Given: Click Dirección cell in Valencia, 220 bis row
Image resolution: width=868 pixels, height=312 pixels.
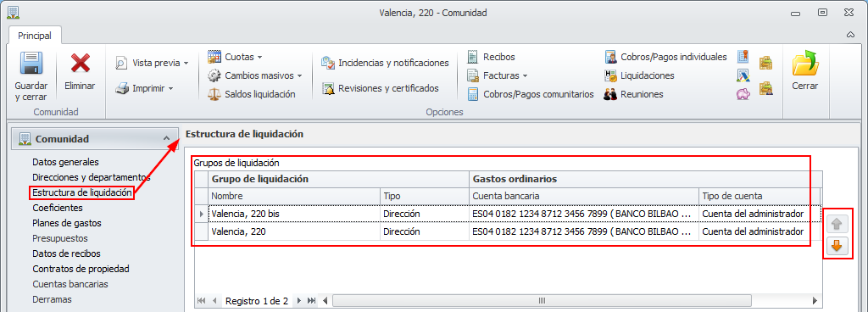Looking at the screenshot, I should pos(425,214).
